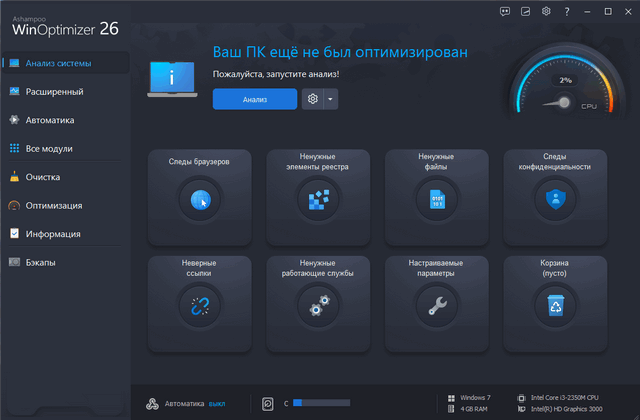This screenshot has width=640, height=420.
Task: Expand the dropdown arrow beside analysis settings
Action: coord(331,99)
